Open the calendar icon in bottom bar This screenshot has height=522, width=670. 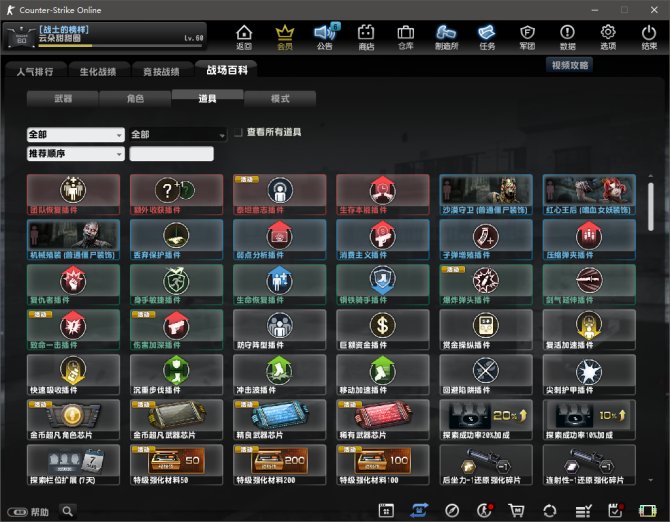(386, 510)
